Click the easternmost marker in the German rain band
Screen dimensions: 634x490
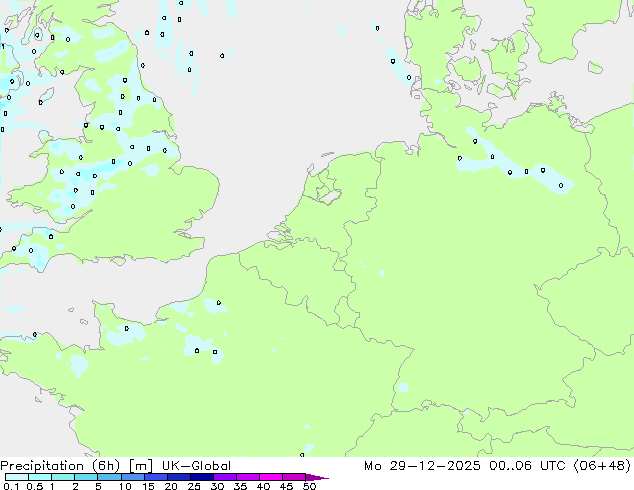(x=560, y=185)
